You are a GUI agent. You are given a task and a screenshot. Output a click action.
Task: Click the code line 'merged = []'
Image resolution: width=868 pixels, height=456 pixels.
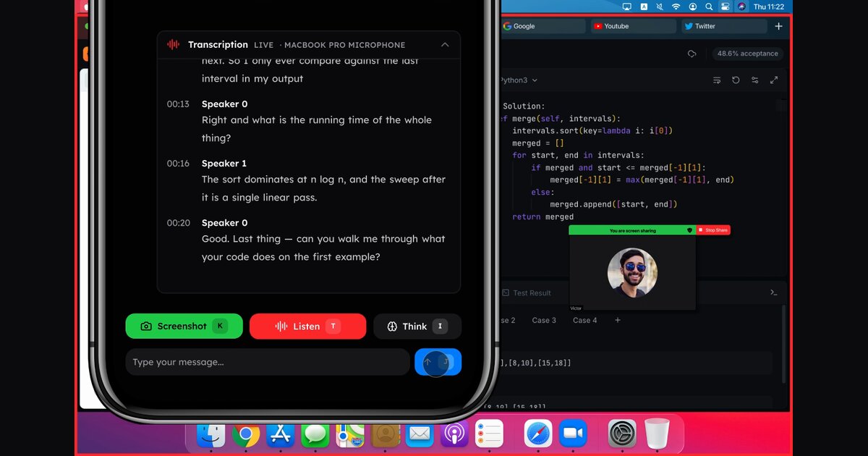(x=538, y=143)
